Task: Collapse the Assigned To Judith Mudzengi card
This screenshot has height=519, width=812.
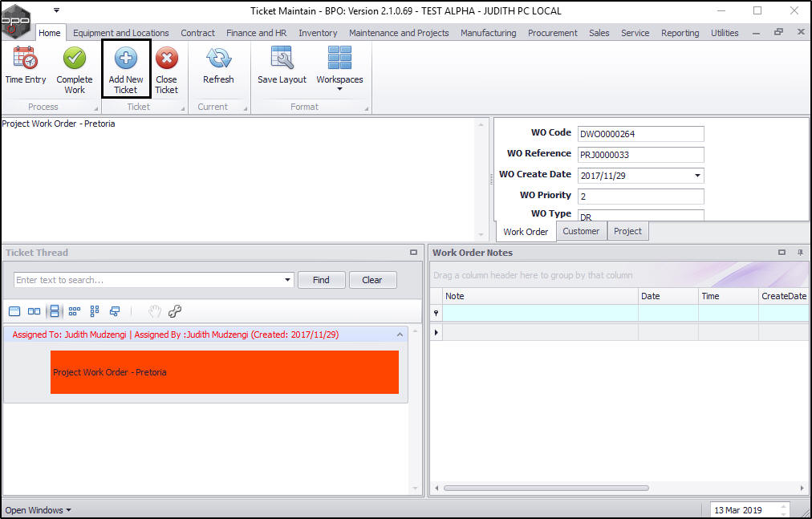Action: (x=400, y=335)
